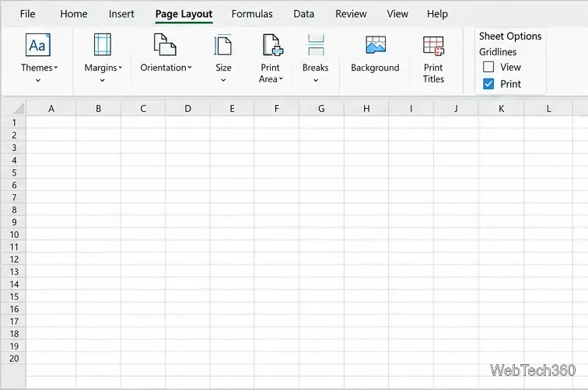Viewport: 588px width, 390px height.
Task: Click the Print Titles icon
Action: [433, 45]
